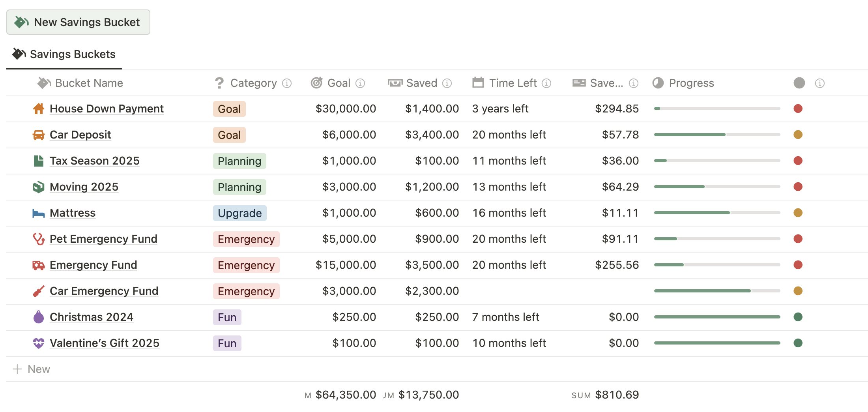Open the Bucket Name column header menu
The image size is (868, 412).
pos(89,83)
